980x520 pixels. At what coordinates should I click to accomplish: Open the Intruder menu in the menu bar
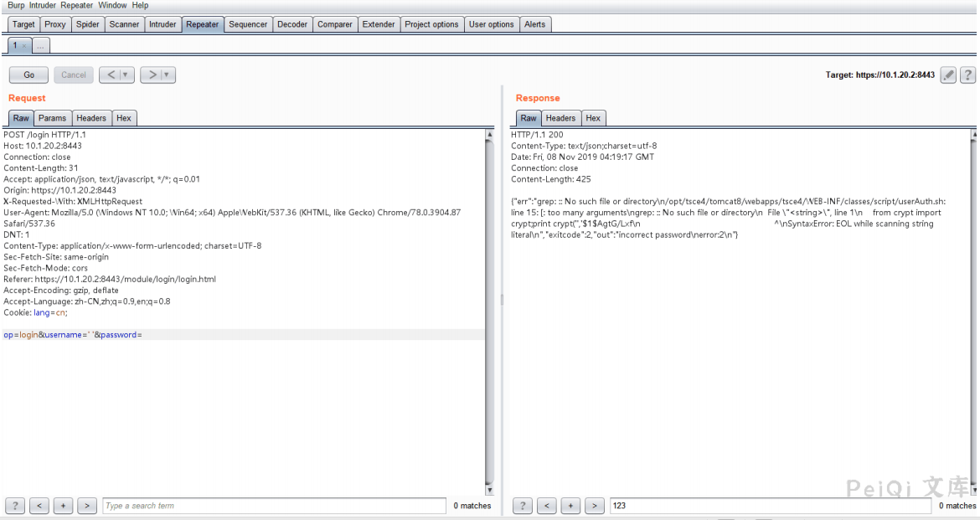tap(43, 5)
